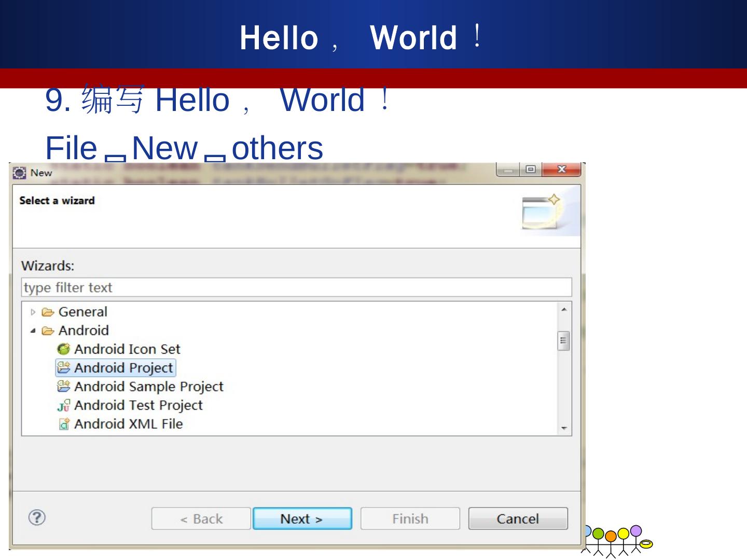
Task: Click the wizard list scroll down arrow
Action: click(564, 428)
